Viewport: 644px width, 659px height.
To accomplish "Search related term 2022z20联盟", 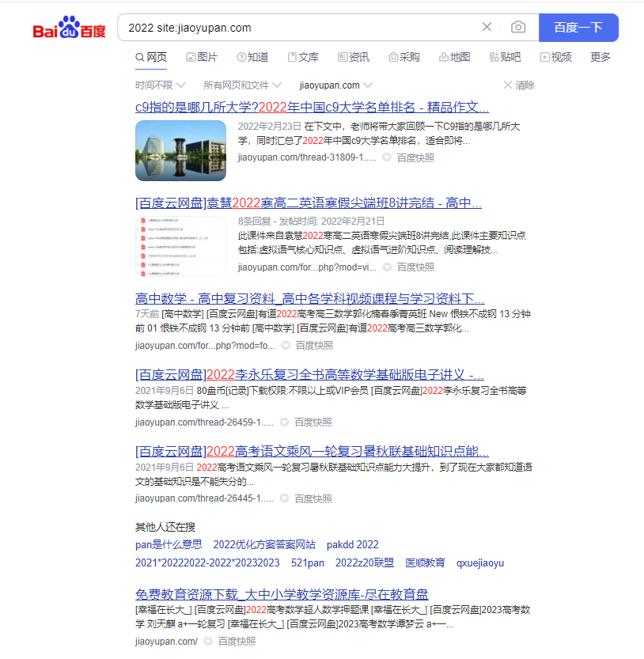I will pos(365,562).
